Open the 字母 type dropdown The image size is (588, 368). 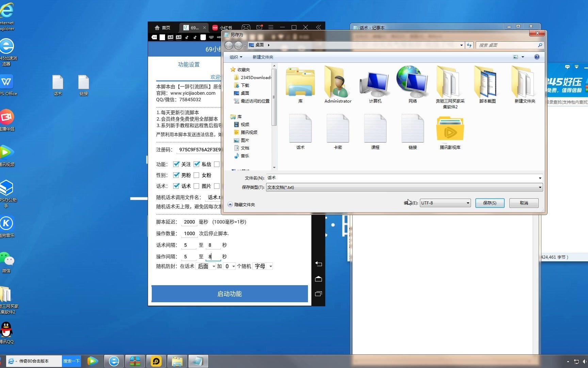[263, 266]
